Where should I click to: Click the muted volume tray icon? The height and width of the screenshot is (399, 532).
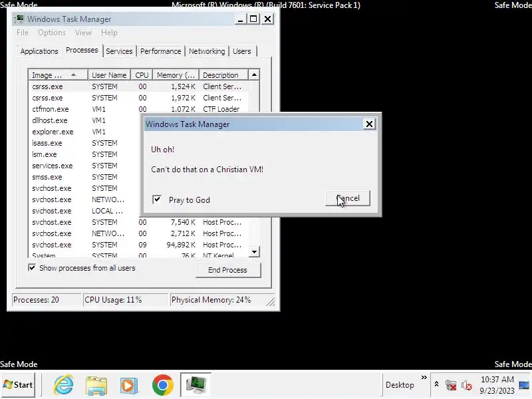(x=467, y=386)
